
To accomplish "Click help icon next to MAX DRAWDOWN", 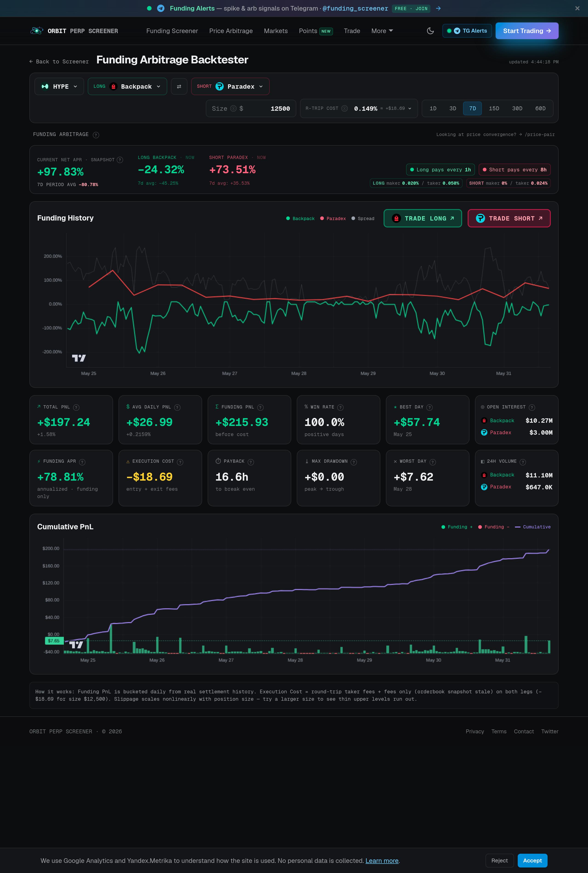I will click(354, 462).
